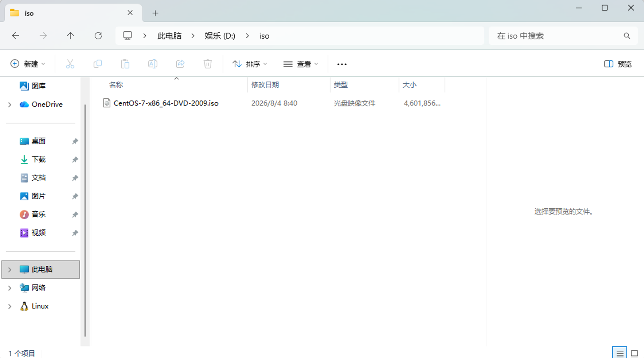This screenshot has height=358, width=644.
Task: Navigate to 娱乐 (D:) in breadcrumb
Action: click(x=220, y=36)
